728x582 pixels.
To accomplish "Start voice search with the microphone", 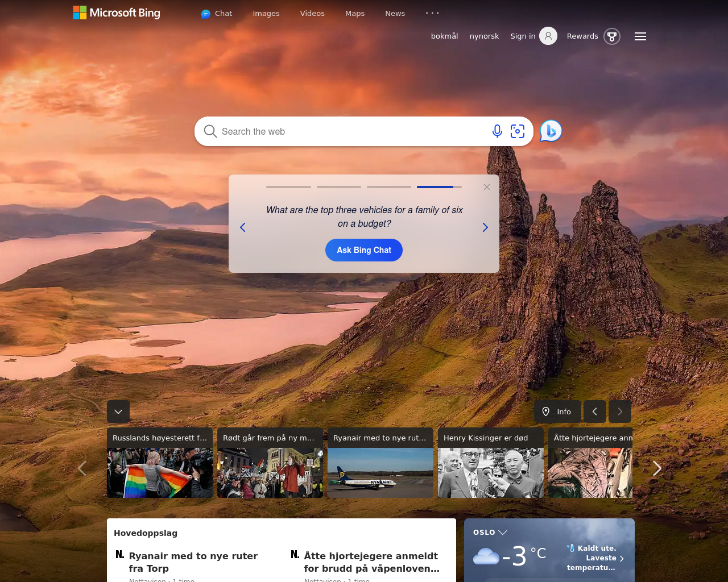I will tap(497, 131).
